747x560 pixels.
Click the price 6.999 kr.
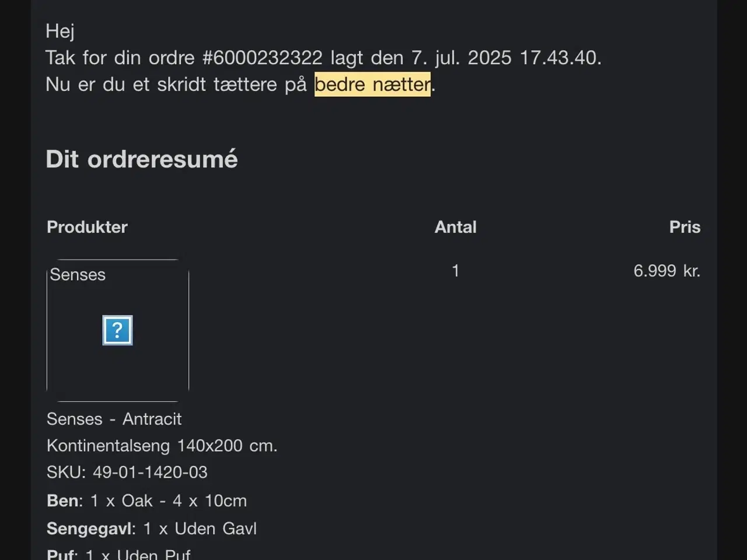[666, 271]
